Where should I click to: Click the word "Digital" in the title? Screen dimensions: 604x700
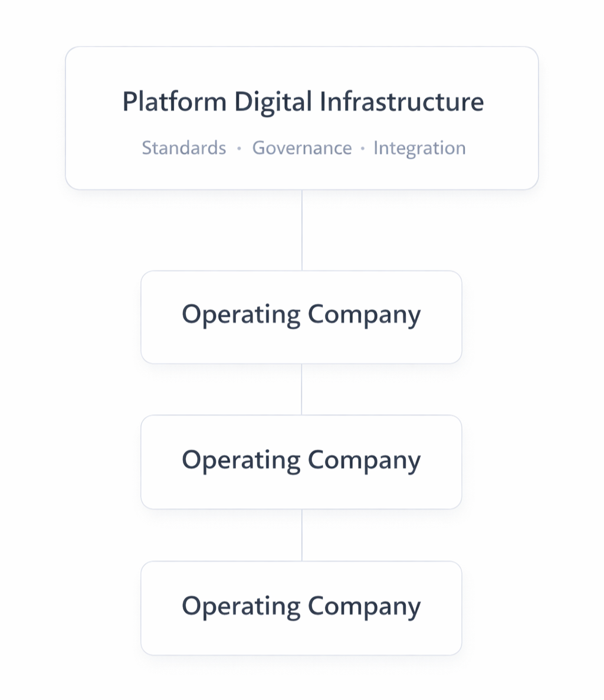click(x=273, y=102)
